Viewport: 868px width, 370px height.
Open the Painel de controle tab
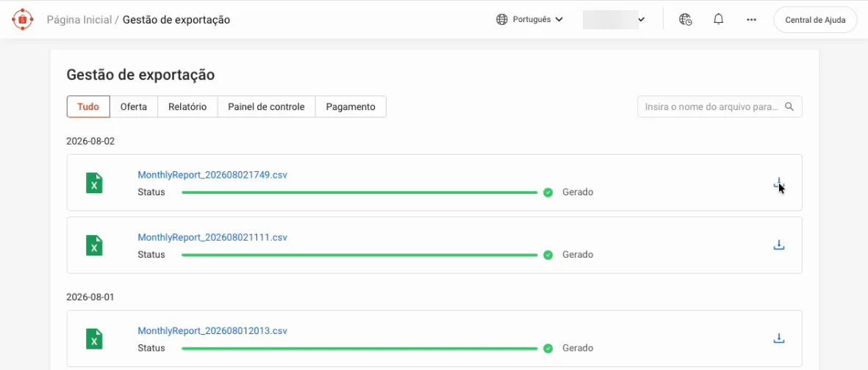(x=266, y=106)
